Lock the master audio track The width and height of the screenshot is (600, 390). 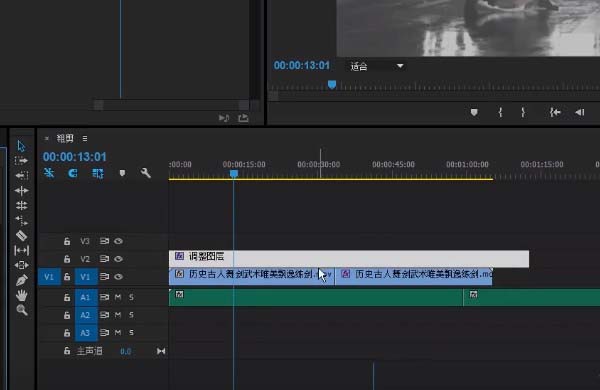coord(67,351)
